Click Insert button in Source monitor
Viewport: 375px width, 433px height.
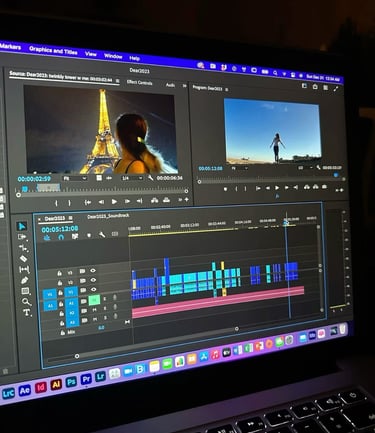[x=154, y=200]
